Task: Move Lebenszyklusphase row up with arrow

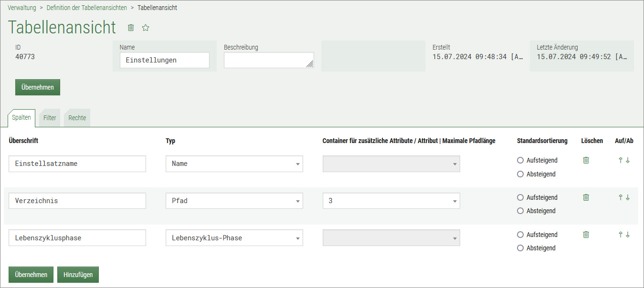Action: [x=620, y=235]
